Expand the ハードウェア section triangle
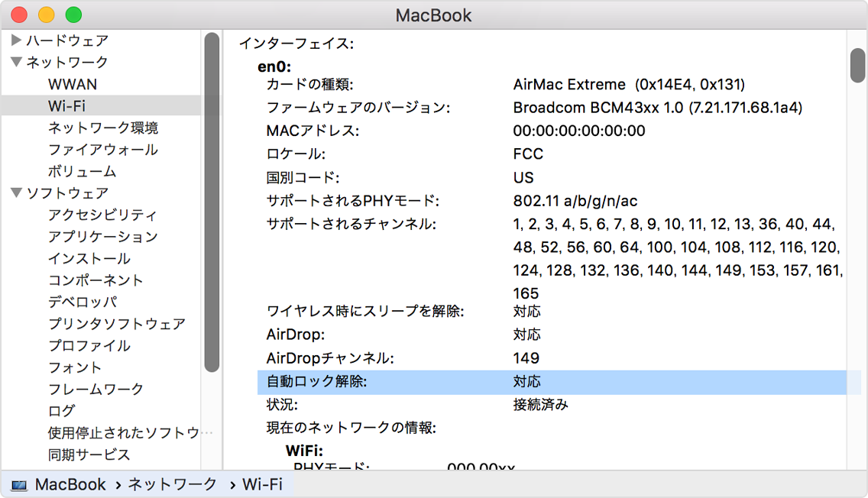Screen dimensions: 868x498 [16, 40]
